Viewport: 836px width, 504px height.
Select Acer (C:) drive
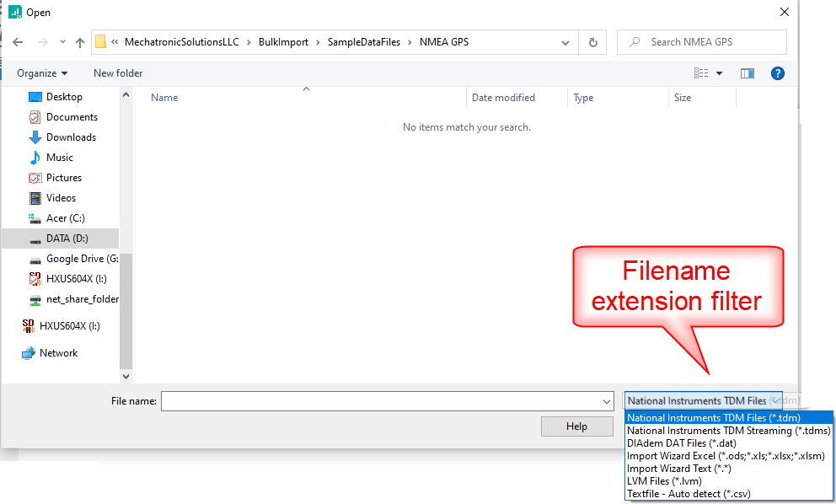coord(65,218)
